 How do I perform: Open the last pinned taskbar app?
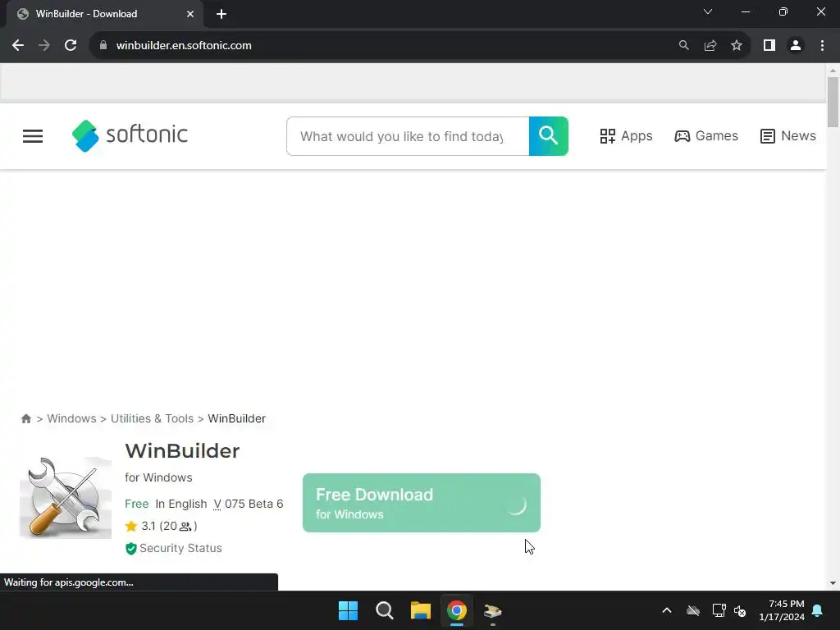[x=493, y=610]
